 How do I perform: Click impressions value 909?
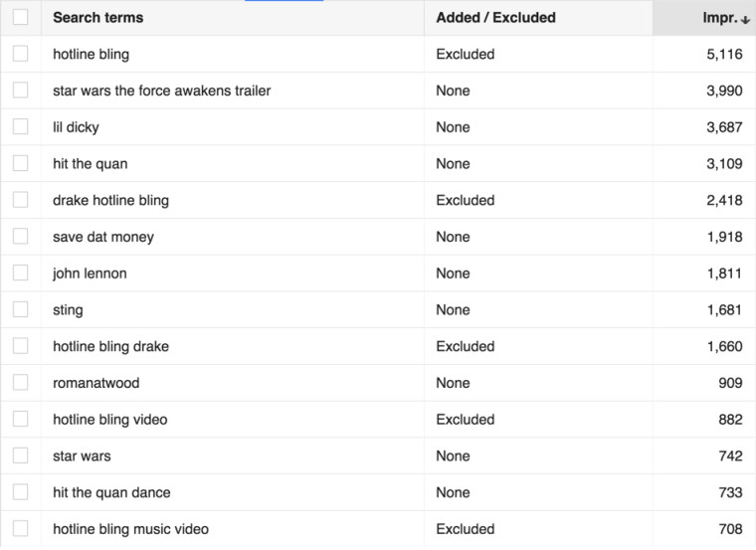coord(730,383)
